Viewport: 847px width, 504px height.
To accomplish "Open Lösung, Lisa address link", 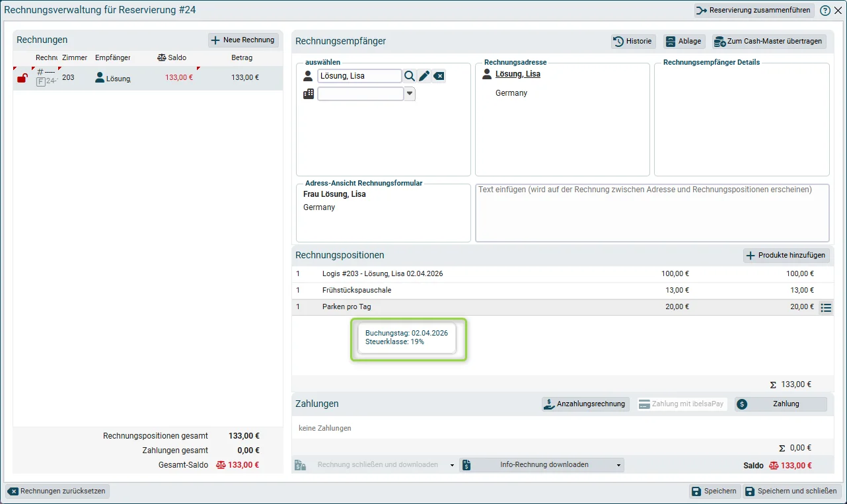I will (518, 74).
